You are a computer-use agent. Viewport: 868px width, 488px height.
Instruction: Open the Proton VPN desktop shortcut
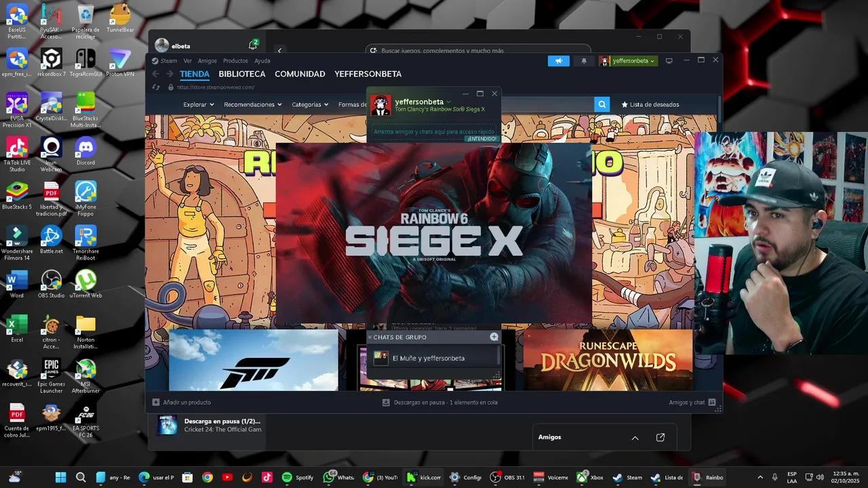pos(120,63)
